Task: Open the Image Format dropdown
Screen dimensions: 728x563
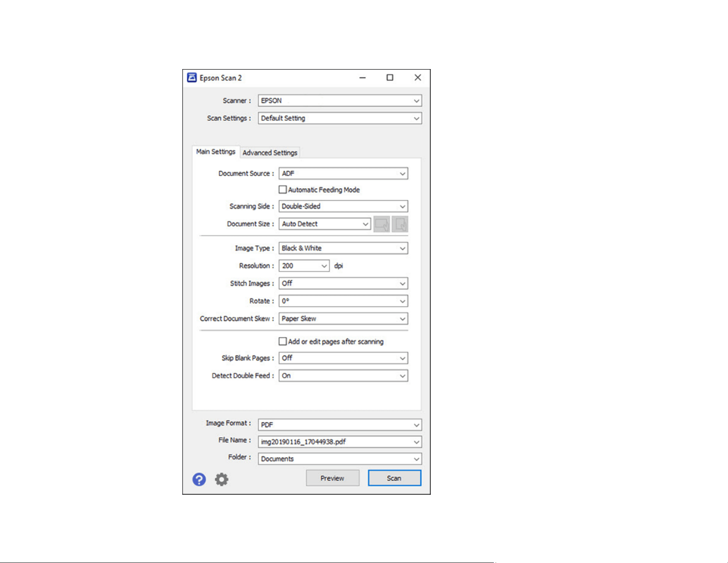Action: [340, 425]
